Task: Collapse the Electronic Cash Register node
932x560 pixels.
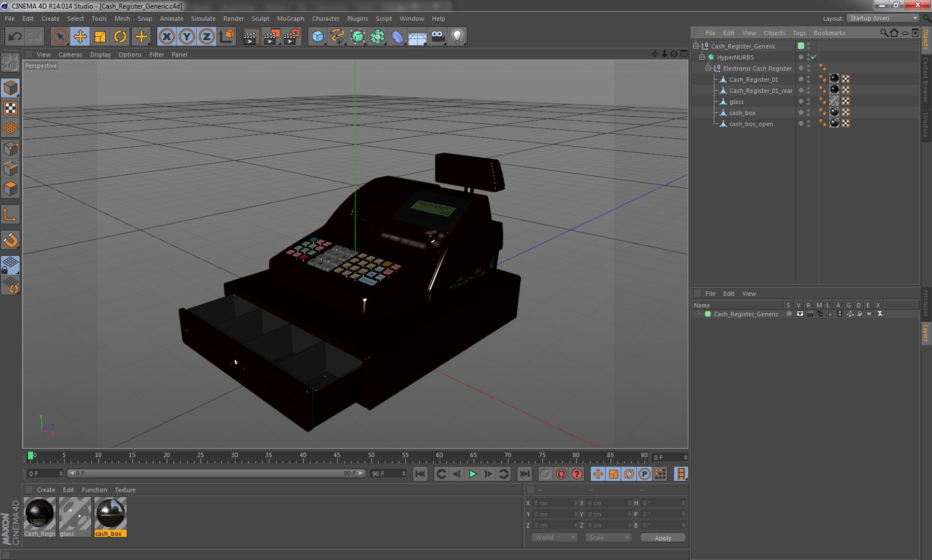Action: click(x=708, y=68)
